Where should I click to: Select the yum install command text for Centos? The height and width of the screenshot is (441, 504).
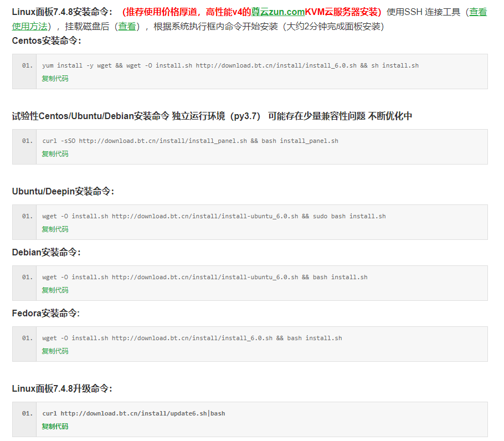pos(229,65)
